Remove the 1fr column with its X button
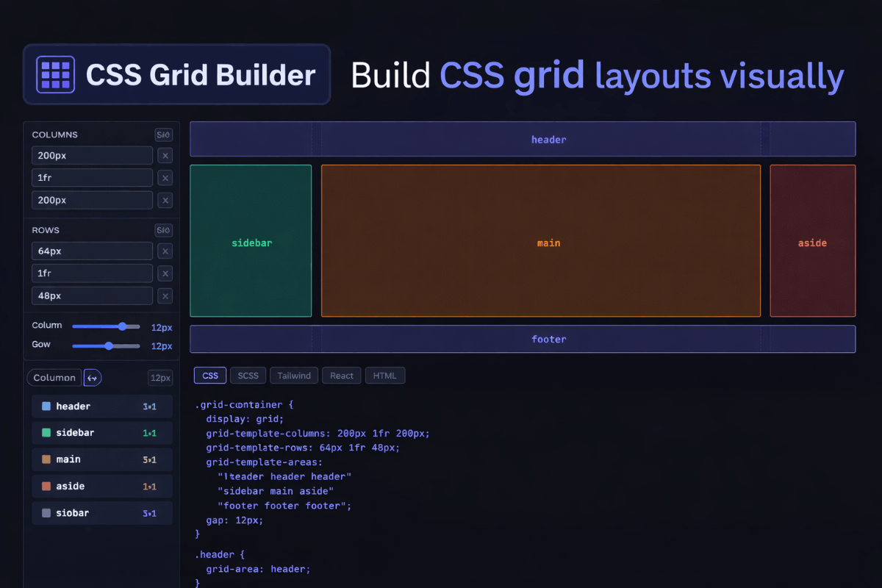882x588 pixels. tap(165, 178)
